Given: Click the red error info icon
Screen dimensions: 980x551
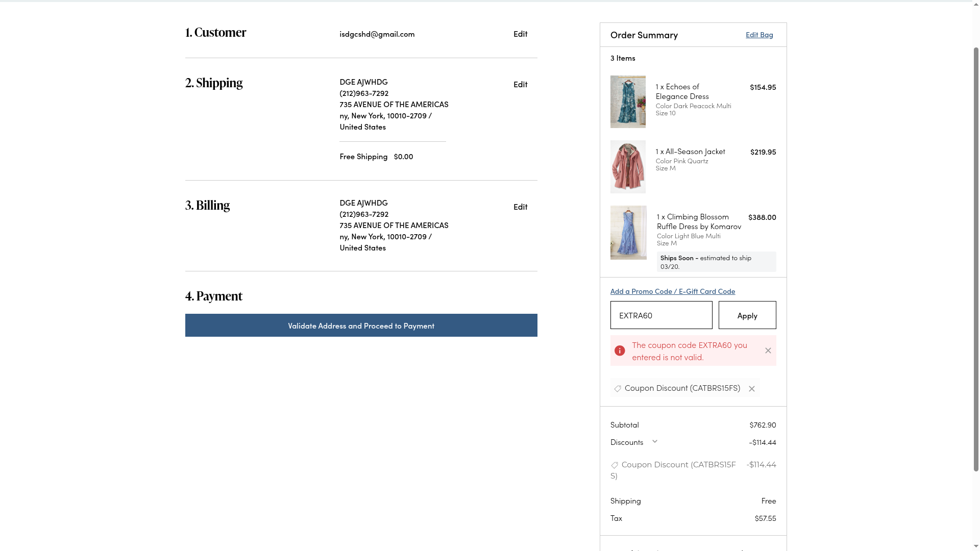Looking at the screenshot, I should click(x=620, y=350).
